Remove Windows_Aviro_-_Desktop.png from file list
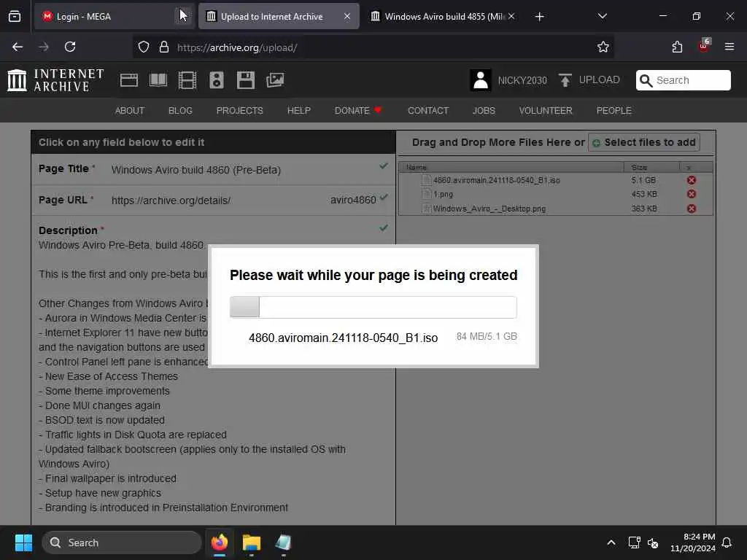The image size is (747, 560). point(692,209)
